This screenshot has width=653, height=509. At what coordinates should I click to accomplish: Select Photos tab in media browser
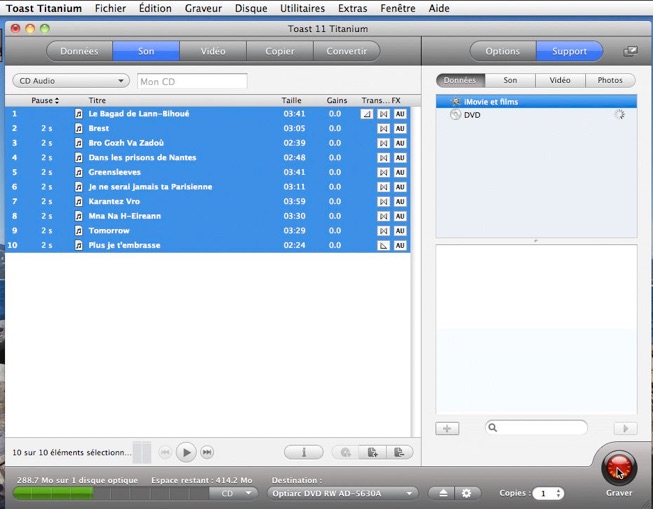610,80
